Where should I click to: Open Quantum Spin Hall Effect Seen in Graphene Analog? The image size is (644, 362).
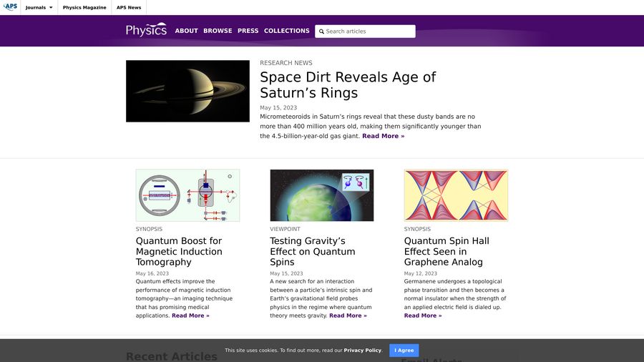447,251
